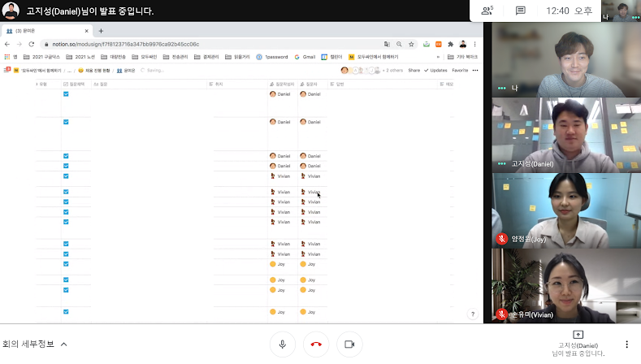The width and height of the screenshot is (641, 364).
Task: Open Meet's three-dot more options menu
Action: [x=626, y=344]
